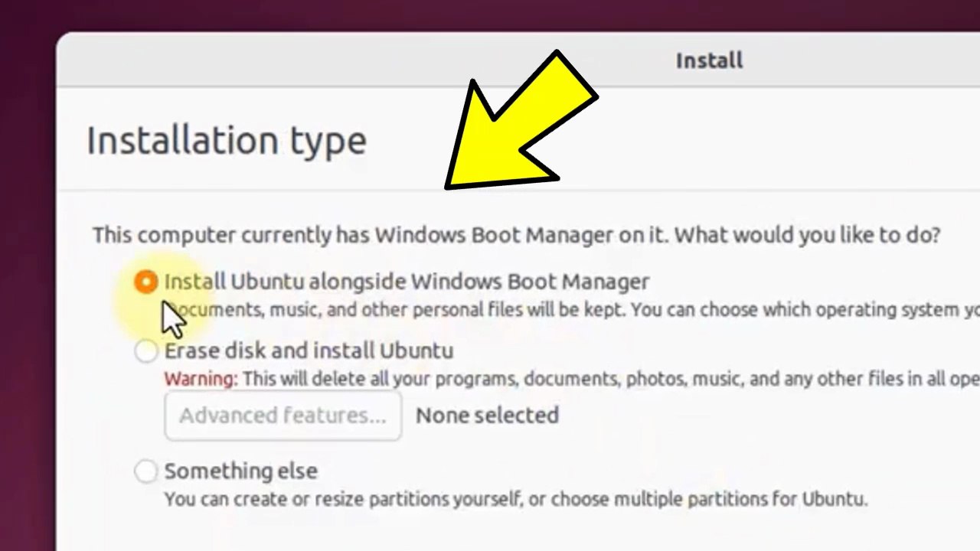Click the None selected status text
Viewport: 980px width, 551px height.
tap(487, 416)
